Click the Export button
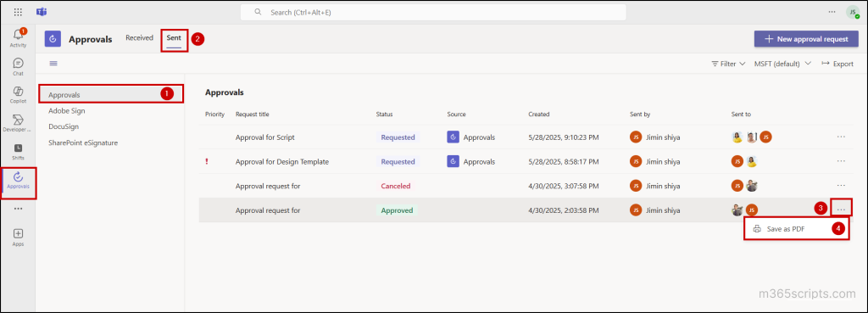This screenshot has height=313, width=868. [x=837, y=64]
